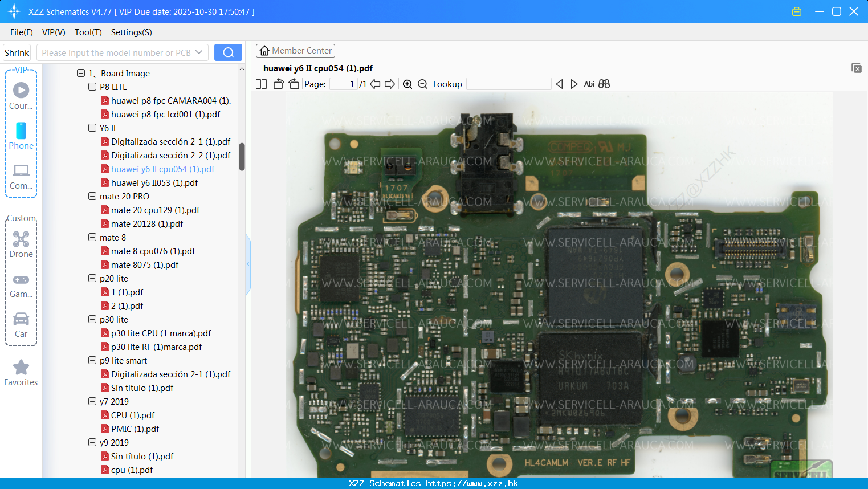Open the Tool(T) menu
This screenshot has height=489, width=868.
pos(88,32)
